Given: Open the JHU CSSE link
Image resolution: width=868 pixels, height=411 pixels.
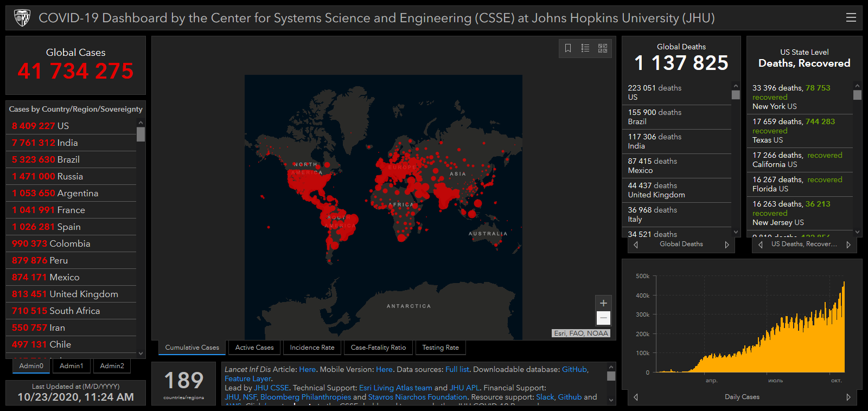Looking at the screenshot, I should click(271, 388).
